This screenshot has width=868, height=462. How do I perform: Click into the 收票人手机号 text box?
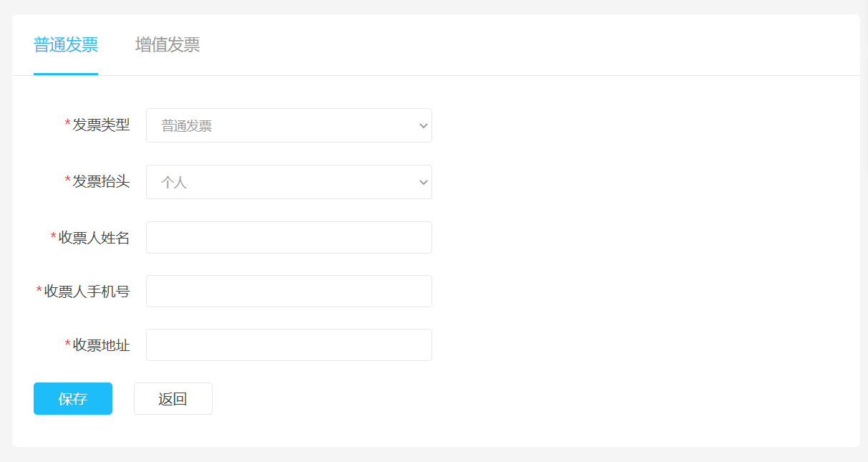click(x=288, y=292)
